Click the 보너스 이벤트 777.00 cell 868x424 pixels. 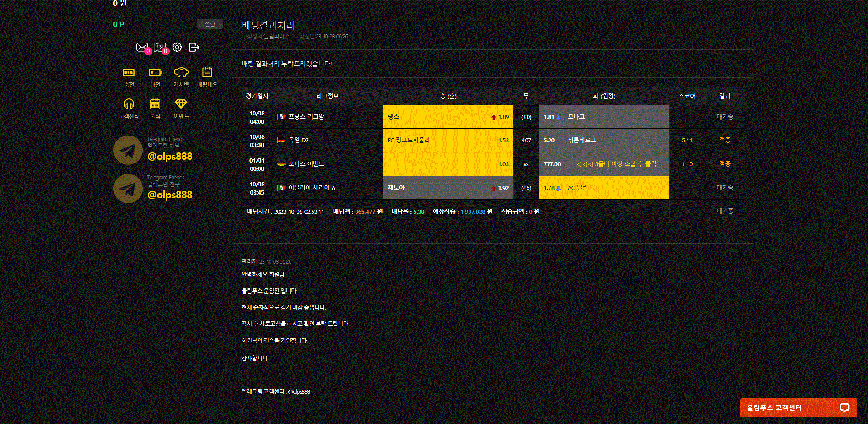click(604, 164)
